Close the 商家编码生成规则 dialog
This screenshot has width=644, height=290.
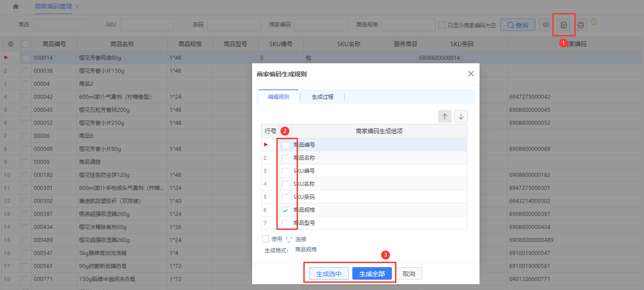[471, 74]
